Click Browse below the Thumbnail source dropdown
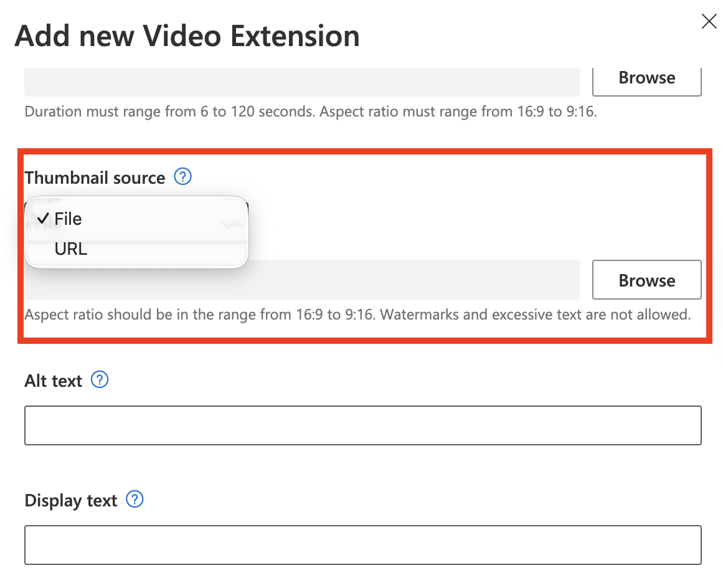Screen dimensions: 723x588 point(646,280)
